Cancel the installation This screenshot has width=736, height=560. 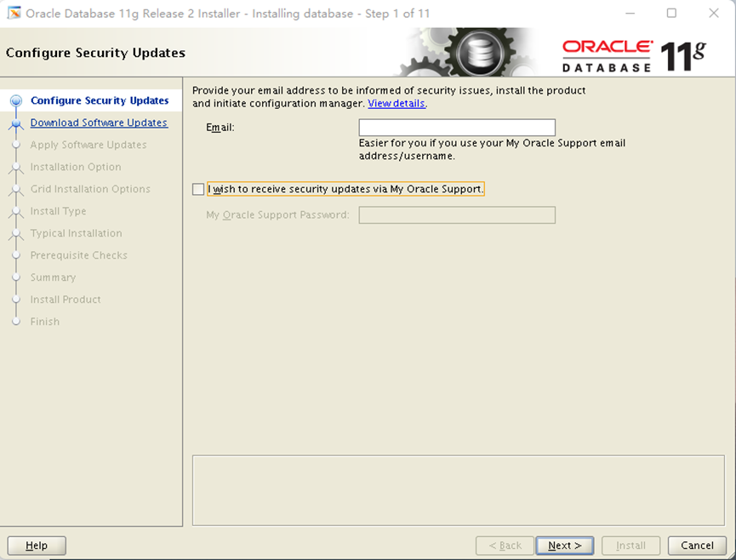coord(697,546)
